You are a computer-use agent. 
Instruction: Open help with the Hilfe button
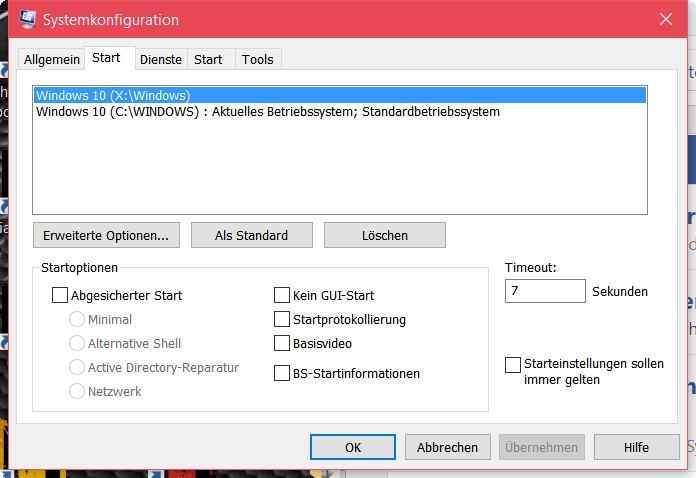click(x=637, y=447)
